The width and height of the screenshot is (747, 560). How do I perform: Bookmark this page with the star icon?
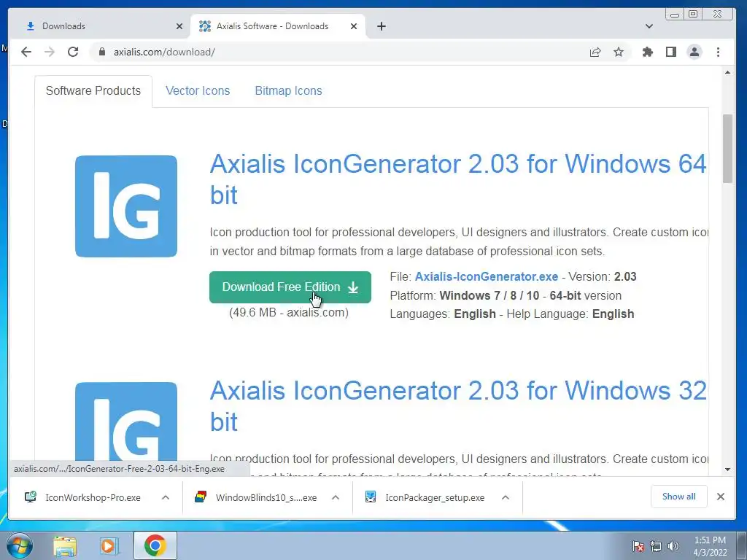[x=619, y=52]
